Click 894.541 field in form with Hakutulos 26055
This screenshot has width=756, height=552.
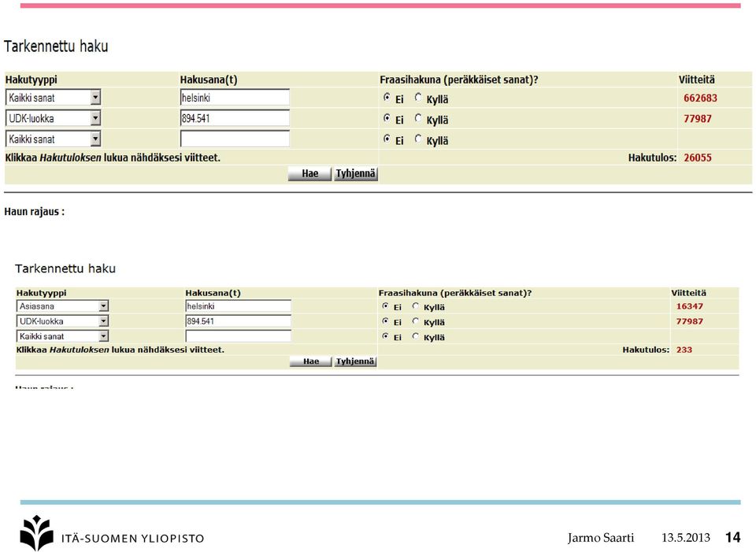coord(235,118)
